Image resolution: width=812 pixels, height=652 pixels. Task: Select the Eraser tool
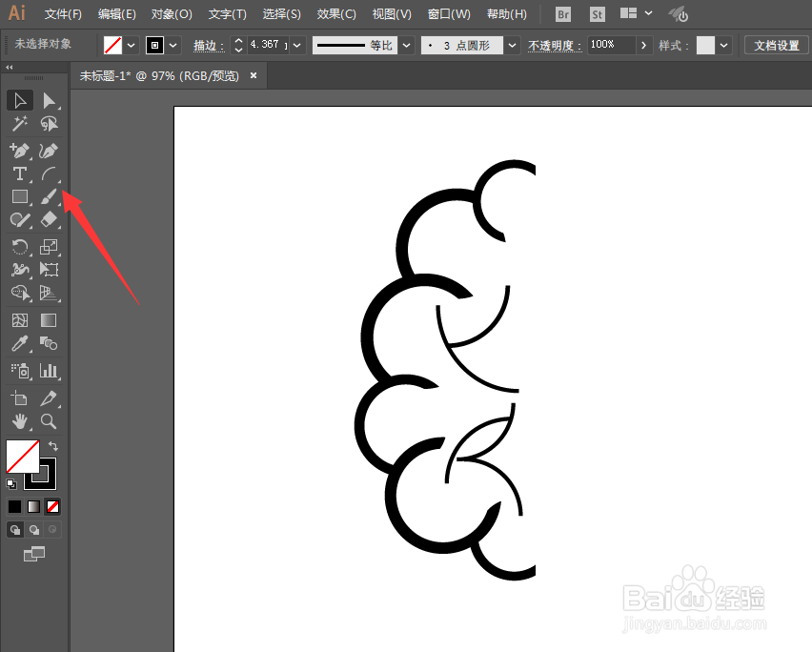coord(50,219)
